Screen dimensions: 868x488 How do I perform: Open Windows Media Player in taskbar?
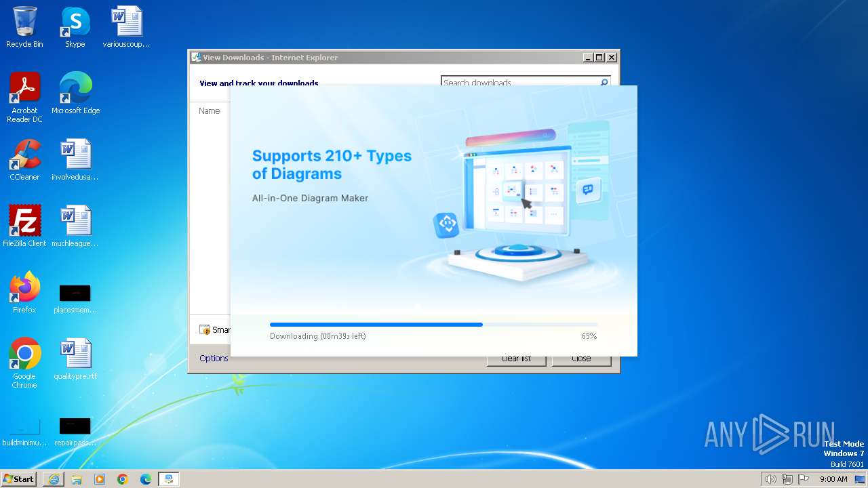(100, 479)
